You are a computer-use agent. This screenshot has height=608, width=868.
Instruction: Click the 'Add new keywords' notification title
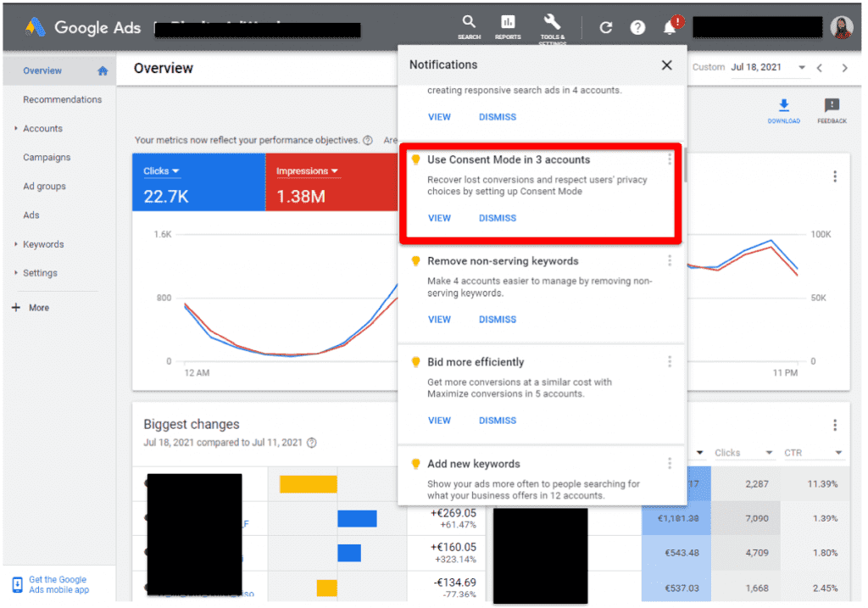click(x=474, y=464)
